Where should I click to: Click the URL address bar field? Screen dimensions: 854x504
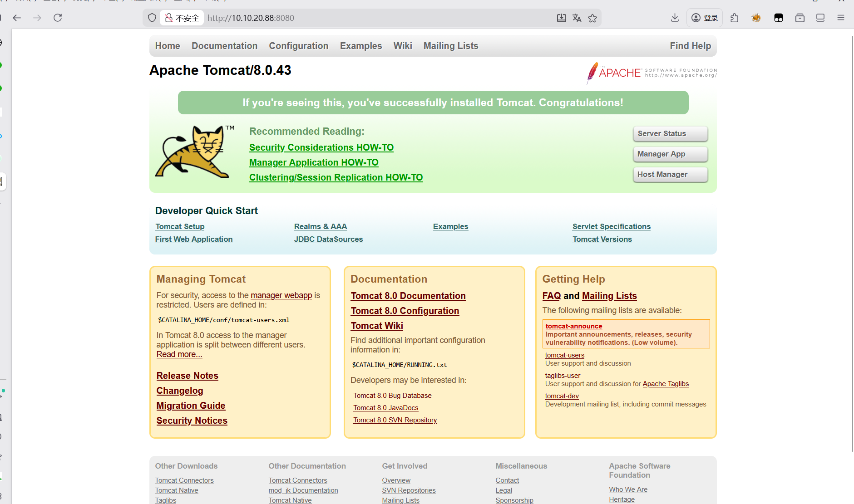click(377, 18)
